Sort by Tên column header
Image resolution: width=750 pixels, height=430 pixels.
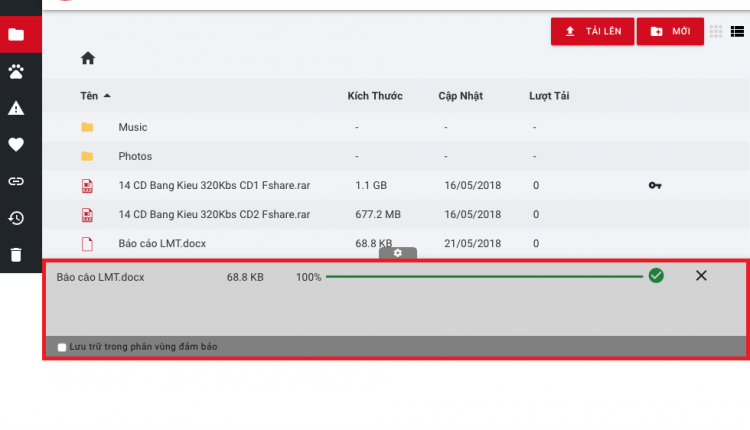click(89, 96)
